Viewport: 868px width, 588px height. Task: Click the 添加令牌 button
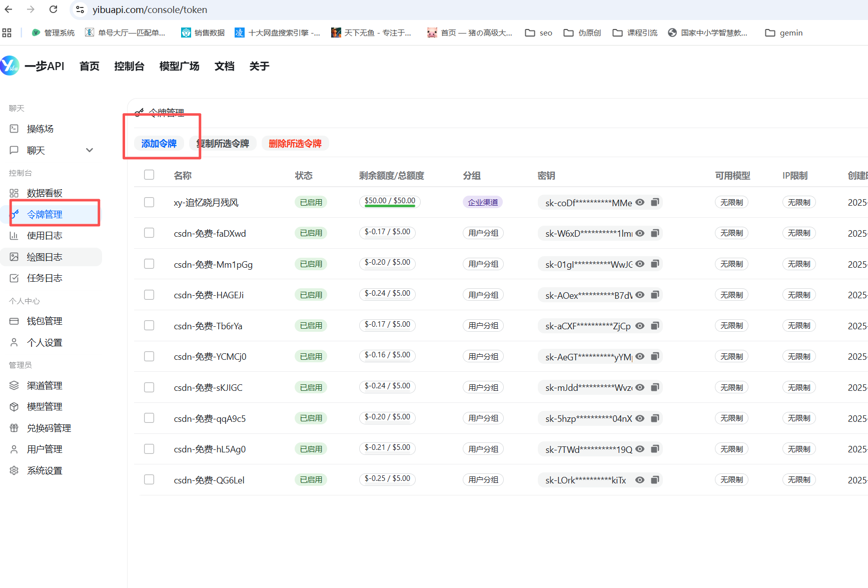[159, 144]
